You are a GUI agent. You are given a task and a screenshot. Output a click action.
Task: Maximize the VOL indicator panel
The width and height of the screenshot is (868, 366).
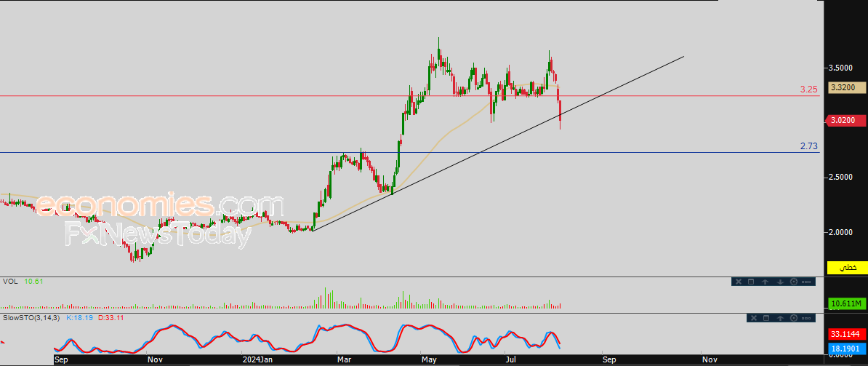click(751, 282)
